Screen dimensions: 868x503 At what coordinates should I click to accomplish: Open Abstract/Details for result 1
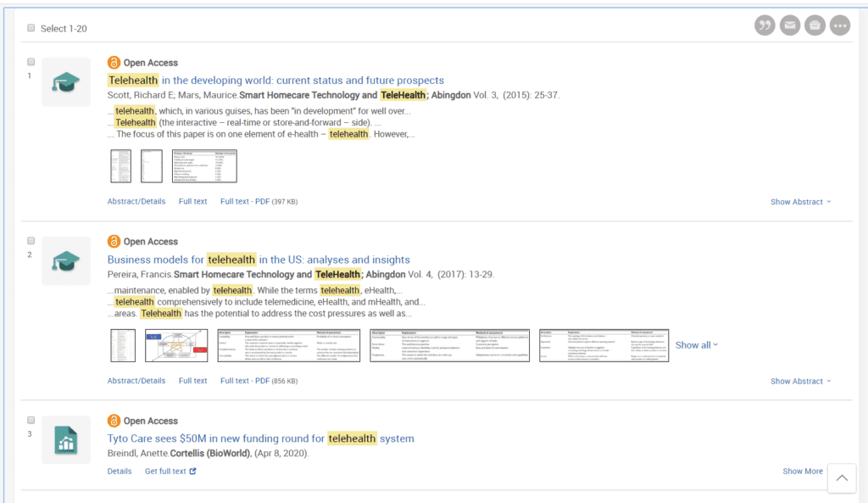(x=136, y=202)
